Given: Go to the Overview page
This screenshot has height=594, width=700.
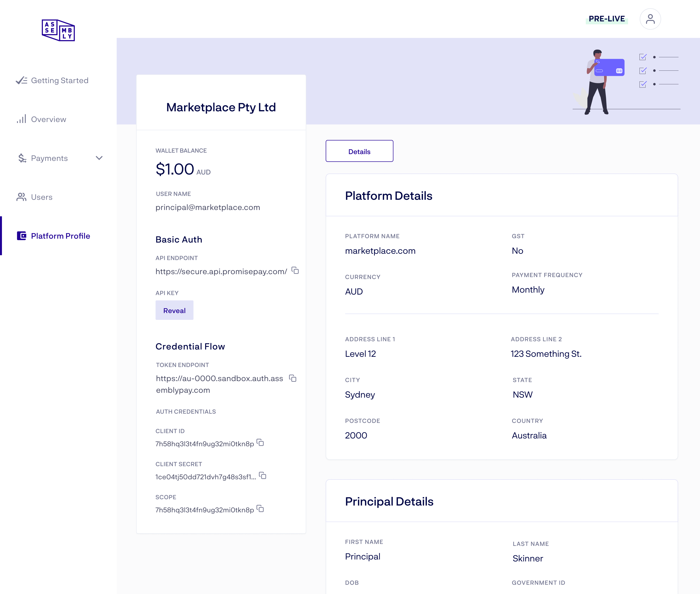Looking at the screenshot, I should [48, 119].
